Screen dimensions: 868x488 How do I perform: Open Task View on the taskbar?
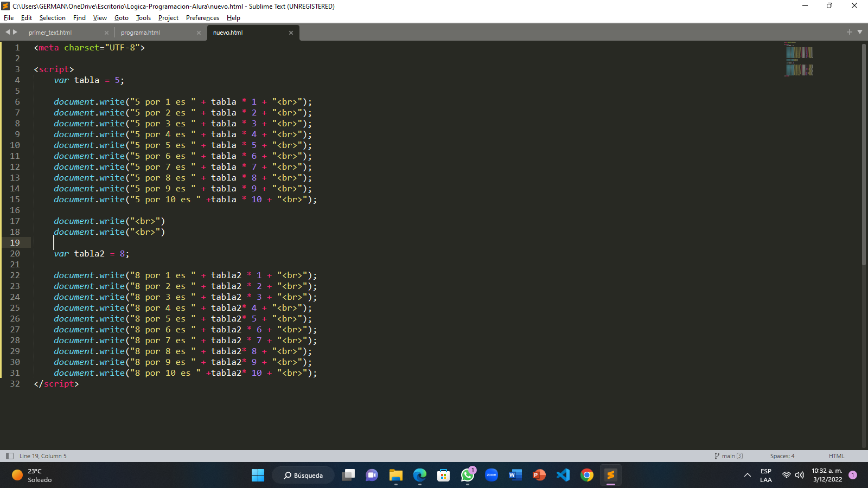click(348, 476)
